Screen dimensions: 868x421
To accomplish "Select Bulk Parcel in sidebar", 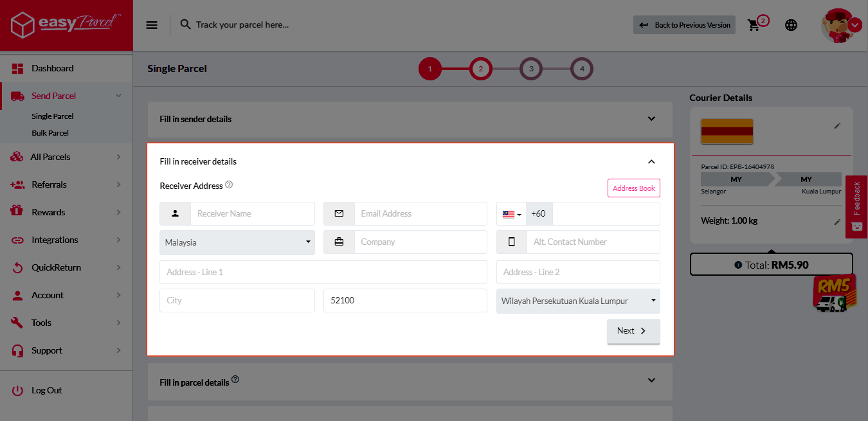I will (50, 133).
